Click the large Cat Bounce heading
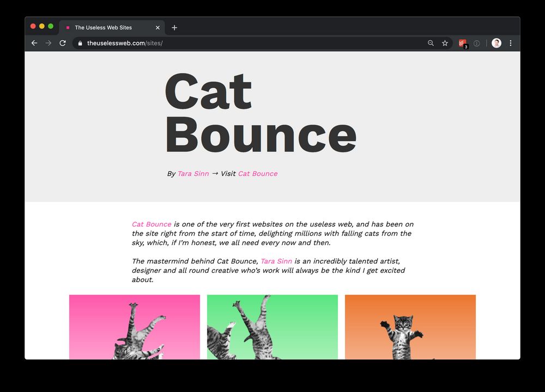Image resolution: width=545 pixels, height=392 pixels. tap(261, 113)
